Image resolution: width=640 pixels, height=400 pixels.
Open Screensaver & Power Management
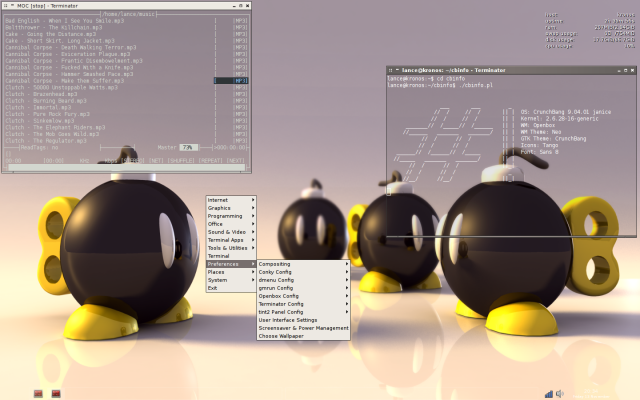(x=303, y=328)
